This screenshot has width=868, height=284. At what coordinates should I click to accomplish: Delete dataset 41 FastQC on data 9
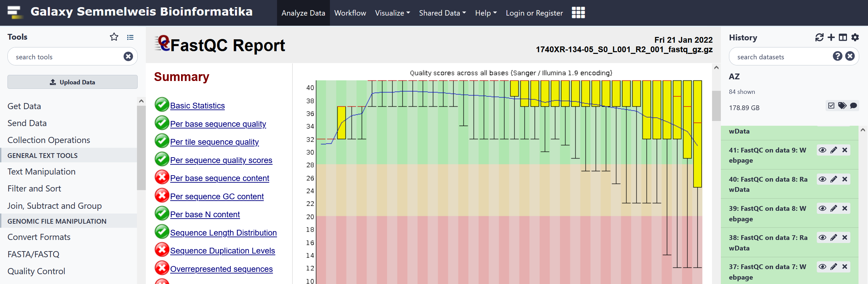845,150
